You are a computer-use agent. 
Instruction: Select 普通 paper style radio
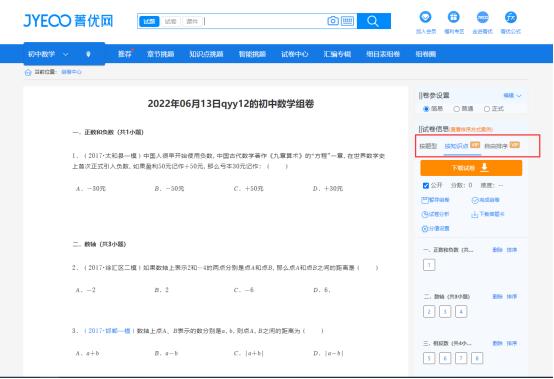(456, 109)
